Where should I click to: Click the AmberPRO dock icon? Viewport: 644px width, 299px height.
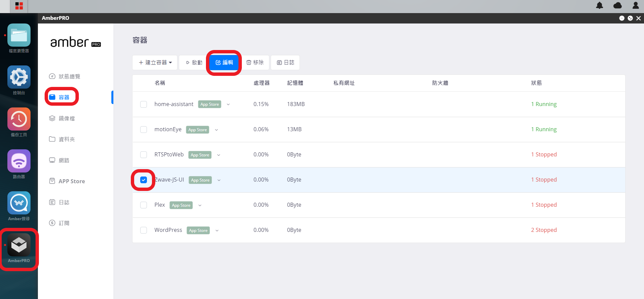[x=19, y=245]
